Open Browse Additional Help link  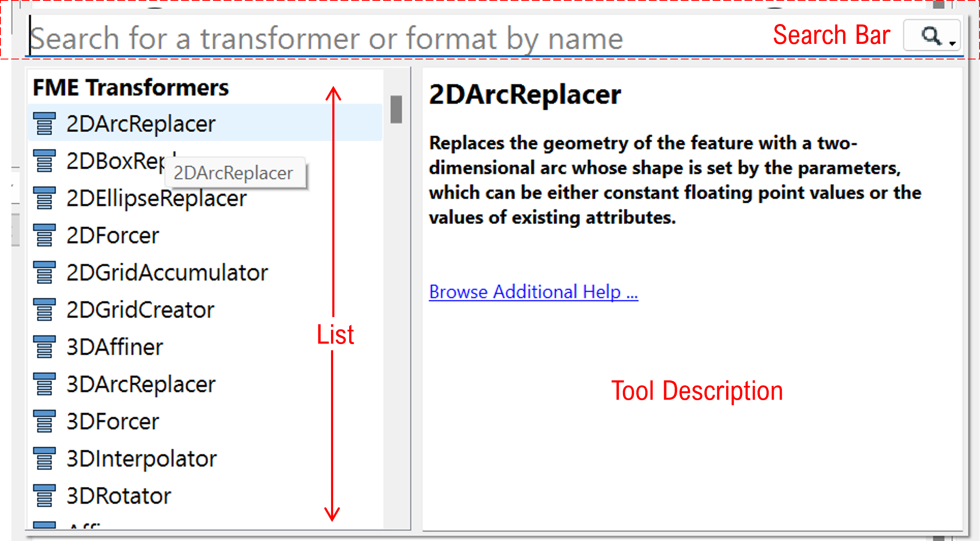(533, 291)
